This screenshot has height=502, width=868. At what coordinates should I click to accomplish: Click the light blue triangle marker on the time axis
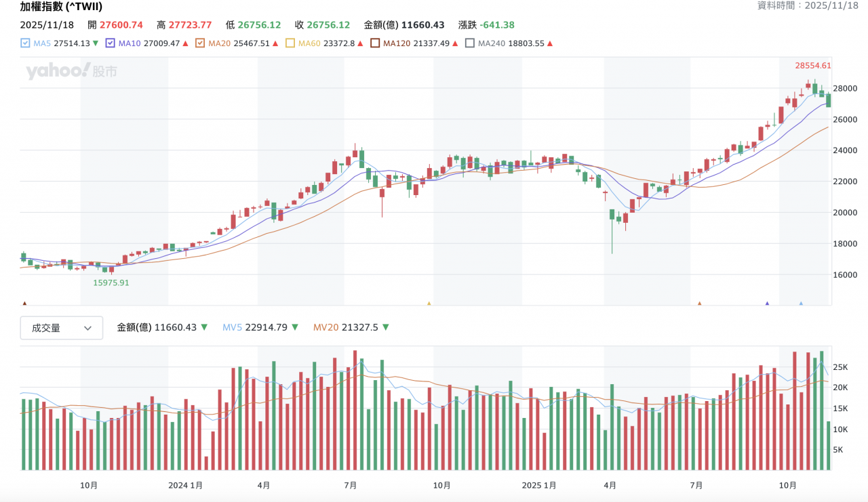click(801, 304)
